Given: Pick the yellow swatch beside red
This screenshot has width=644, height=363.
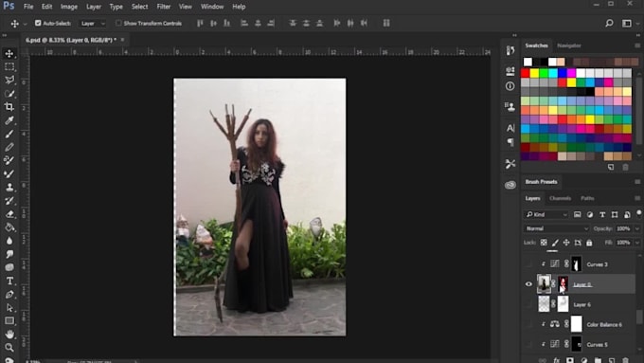Looking at the screenshot, I should coord(534,73).
